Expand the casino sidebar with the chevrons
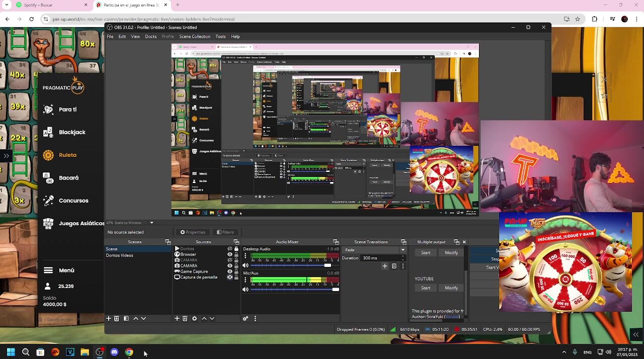The height and width of the screenshot is (359, 644). [x=6, y=156]
